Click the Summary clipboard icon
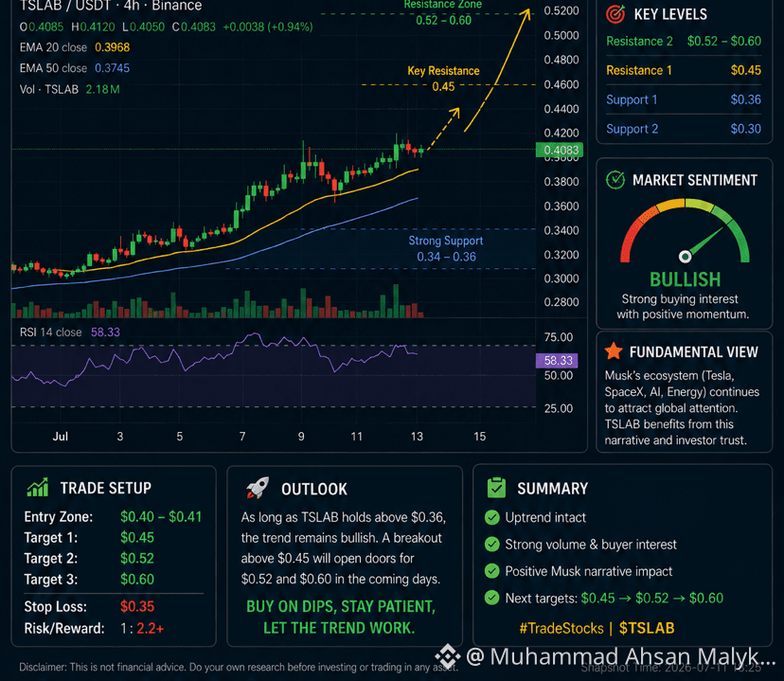 point(496,488)
